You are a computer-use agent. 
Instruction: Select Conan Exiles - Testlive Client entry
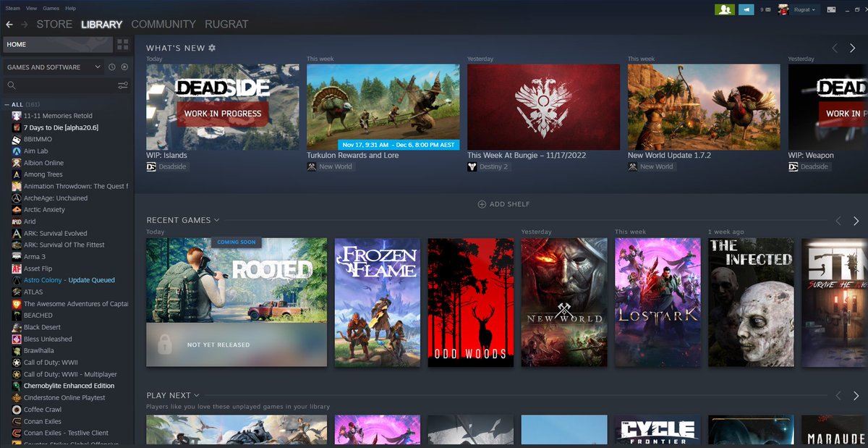click(x=66, y=433)
